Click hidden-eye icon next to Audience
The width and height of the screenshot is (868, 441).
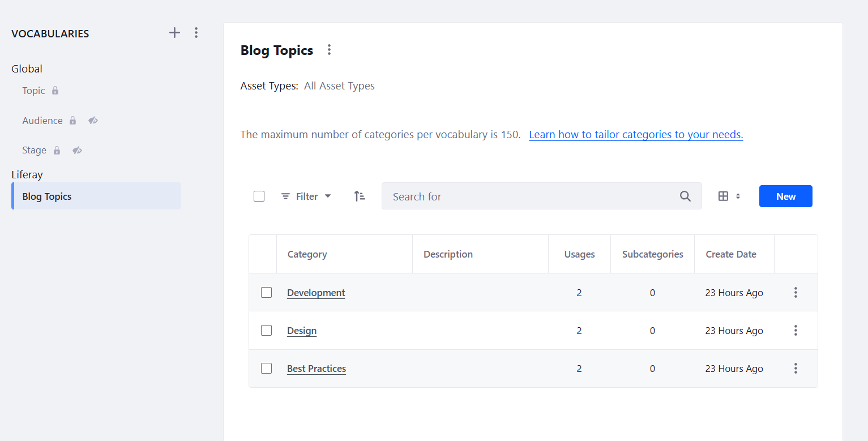coord(93,121)
